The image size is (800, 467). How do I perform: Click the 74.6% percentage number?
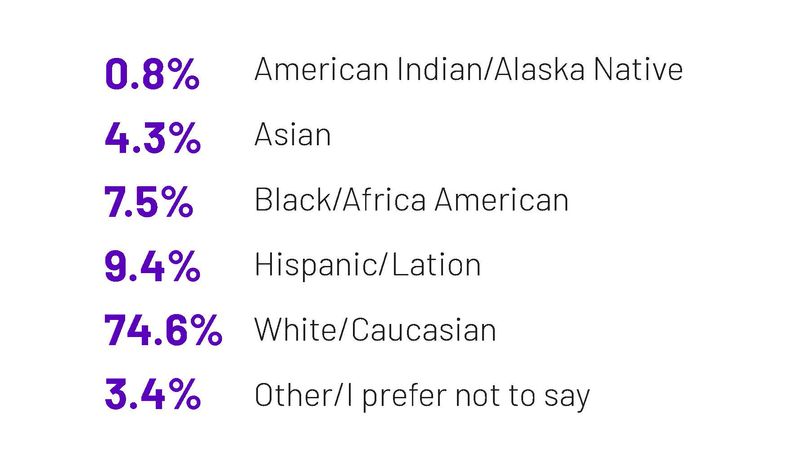pos(163,330)
